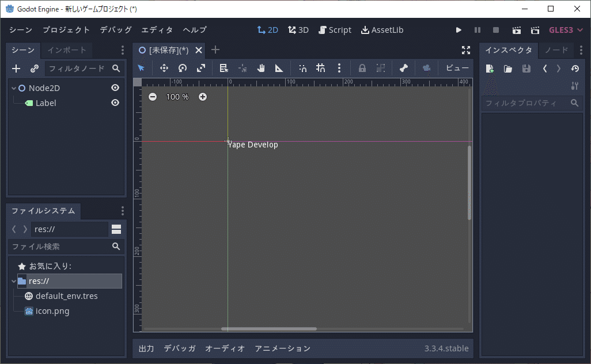Screen dimensions: 591x364
Task: Toggle visibility of Label node
Action: pyautogui.click(x=115, y=103)
